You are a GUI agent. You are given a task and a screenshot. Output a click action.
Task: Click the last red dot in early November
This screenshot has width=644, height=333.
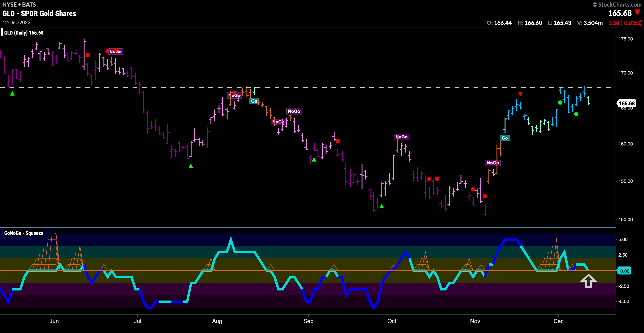(x=485, y=196)
